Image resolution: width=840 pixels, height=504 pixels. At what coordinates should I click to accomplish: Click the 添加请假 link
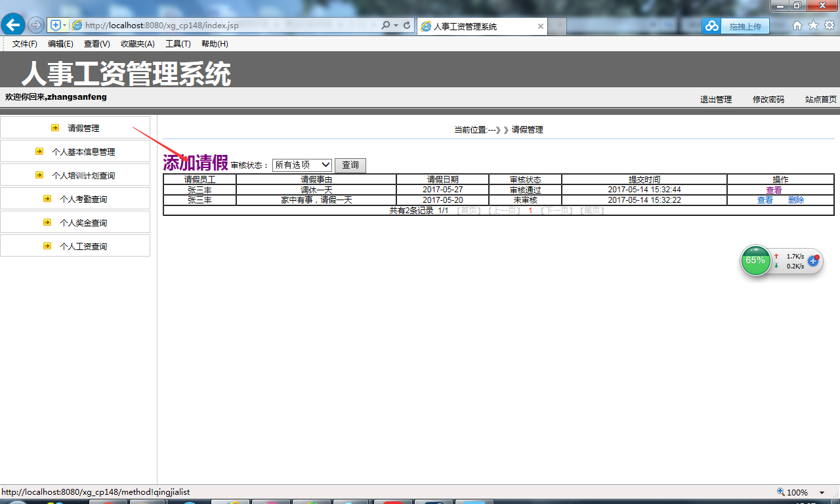pyautogui.click(x=196, y=163)
